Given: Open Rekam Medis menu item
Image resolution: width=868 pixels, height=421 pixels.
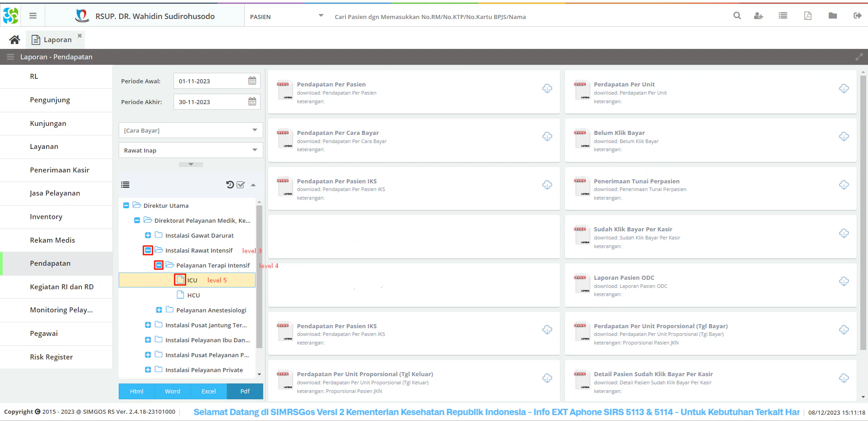Looking at the screenshot, I should (56, 240).
